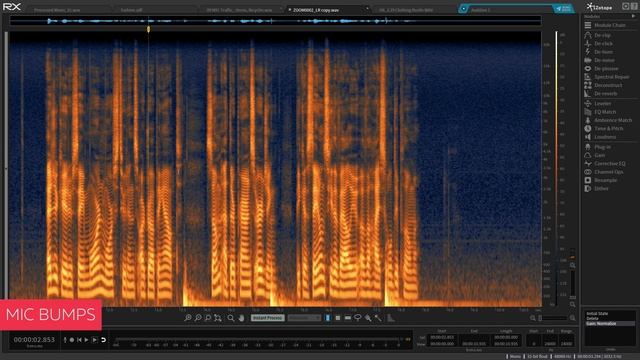Switch to the fifth file tab
This screenshot has width=640, height=360.
point(406,10)
